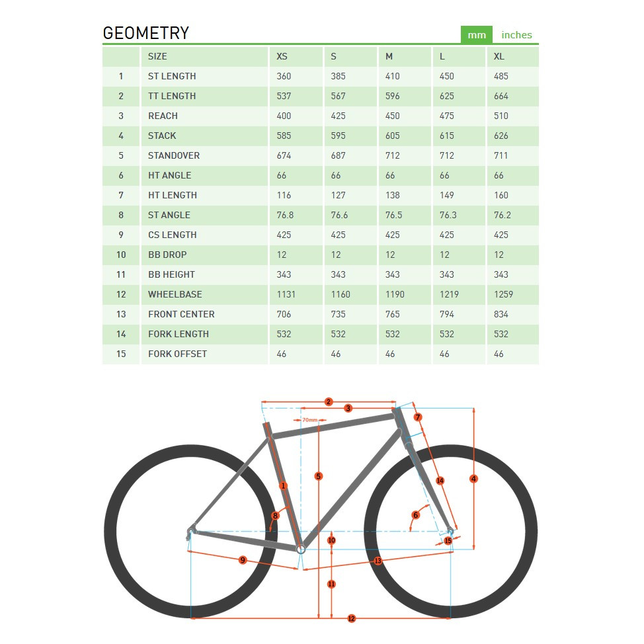Select standover marker 5 in the diagram
The width and height of the screenshot is (644, 644).
pos(319,476)
